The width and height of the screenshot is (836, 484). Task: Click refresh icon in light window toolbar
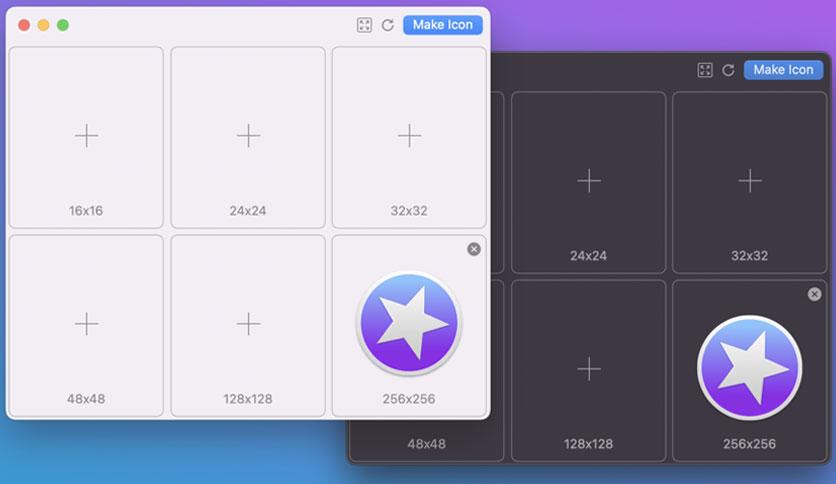(x=388, y=25)
